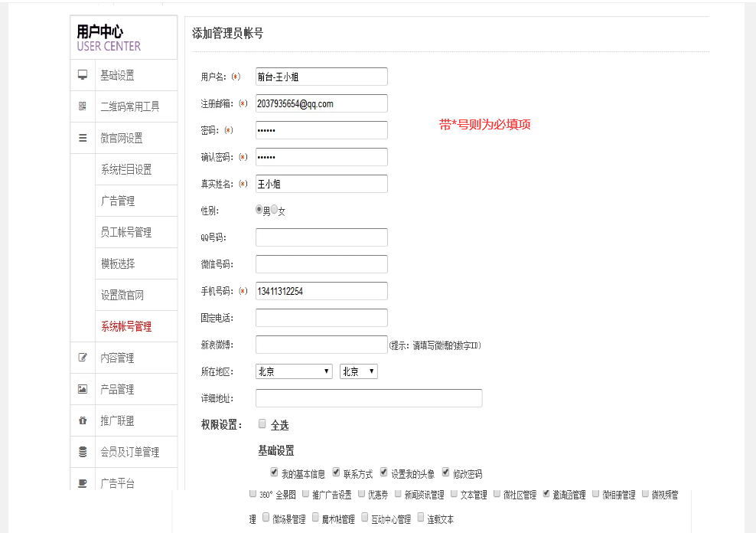756x533 pixels.
Task: Open the 模板选择 sidebar link
Action: (117, 263)
